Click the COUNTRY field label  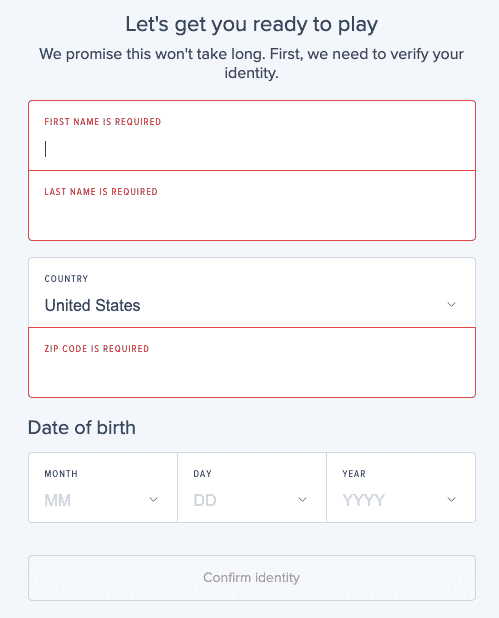(x=66, y=279)
